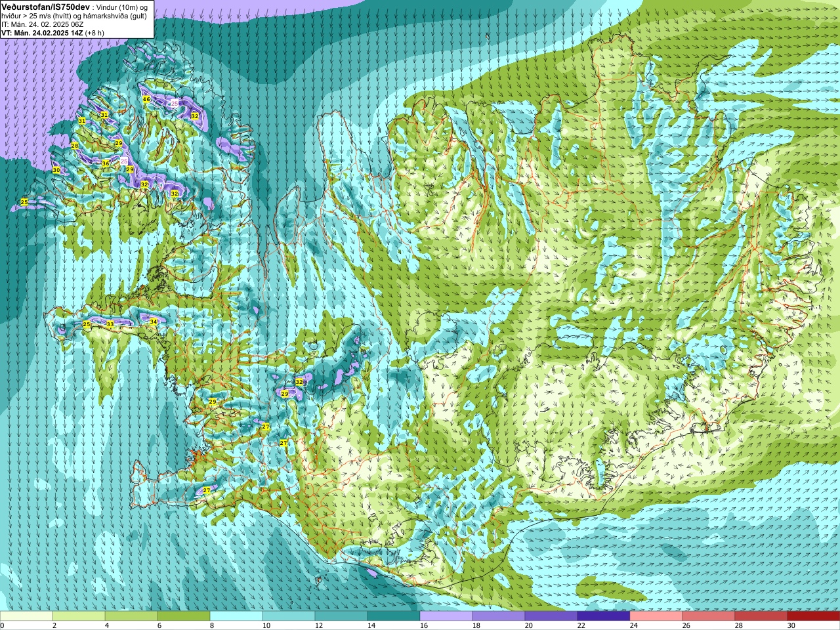The width and height of the screenshot is (840, 630).
Task: Click the 24–26 m/s pink legend swatch
Action: click(x=656, y=616)
